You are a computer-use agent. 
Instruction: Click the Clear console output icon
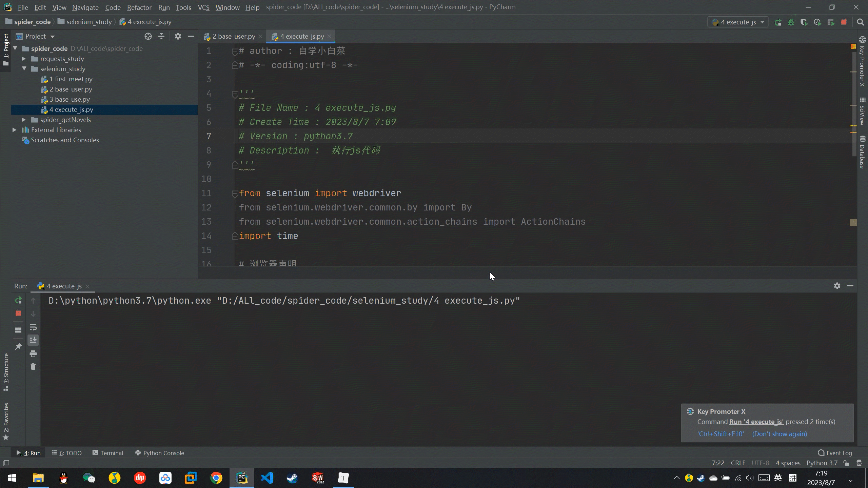[33, 367]
